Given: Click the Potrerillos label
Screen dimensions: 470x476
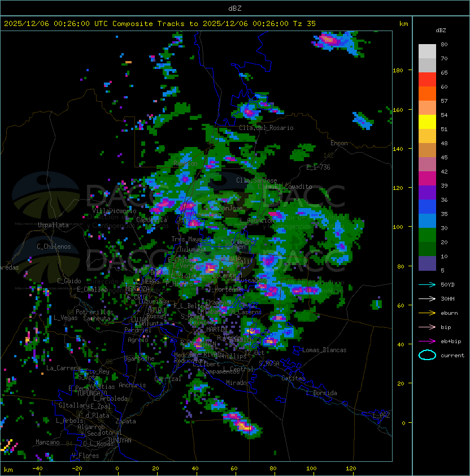Looking at the screenshot, I should [94, 312].
